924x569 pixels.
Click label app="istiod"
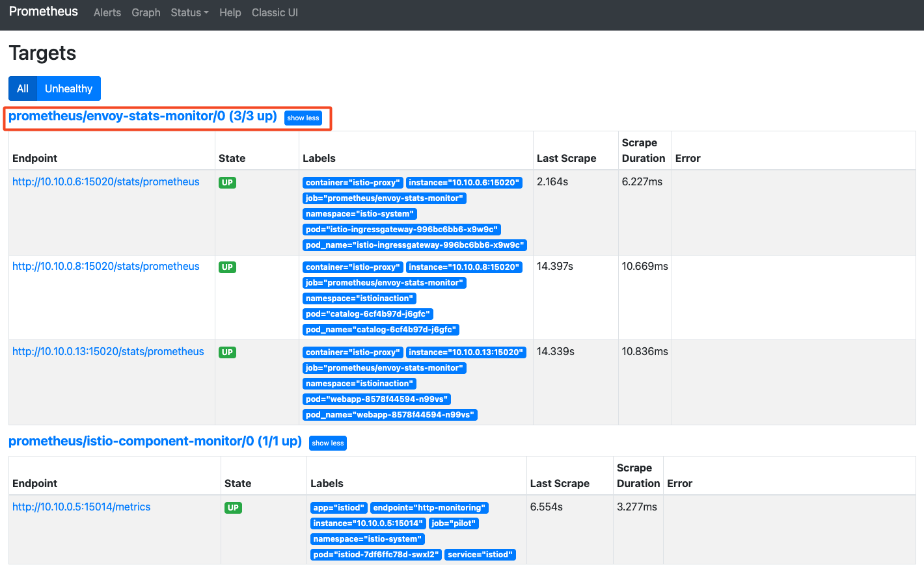tap(339, 508)
